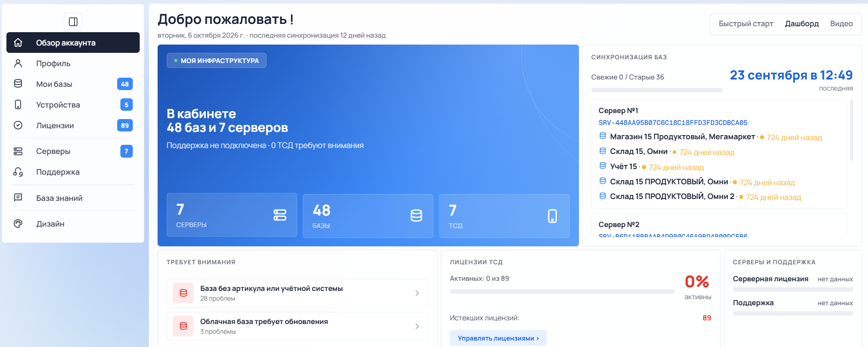Expand База без артикула row chevron
Screen dimensions: 868x347
[417, 293]
